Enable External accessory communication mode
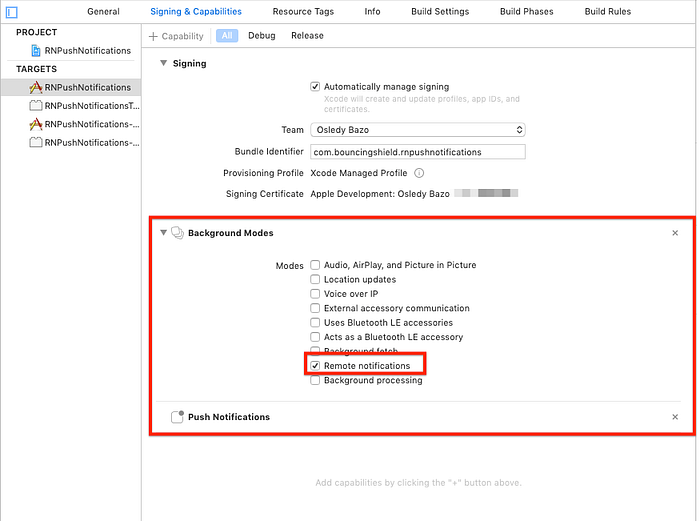The width and height of the screenshot is (700, 521). [x=315, y=308]
